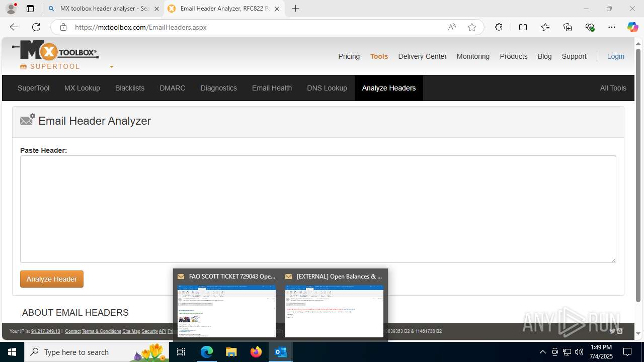This screenshot has width=644, height=362.
Task: Switch to Diagnostics tab
Action: (x=218, y=88)
